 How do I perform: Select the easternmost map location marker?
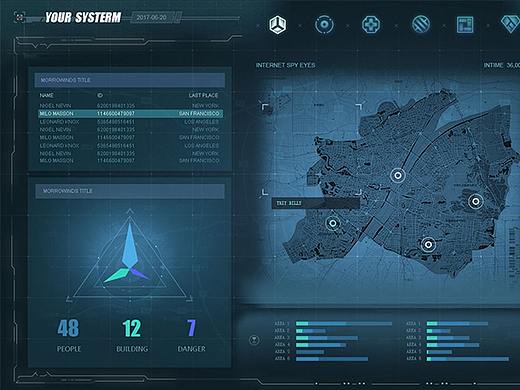pyautogui.click(x=476, y=201)
